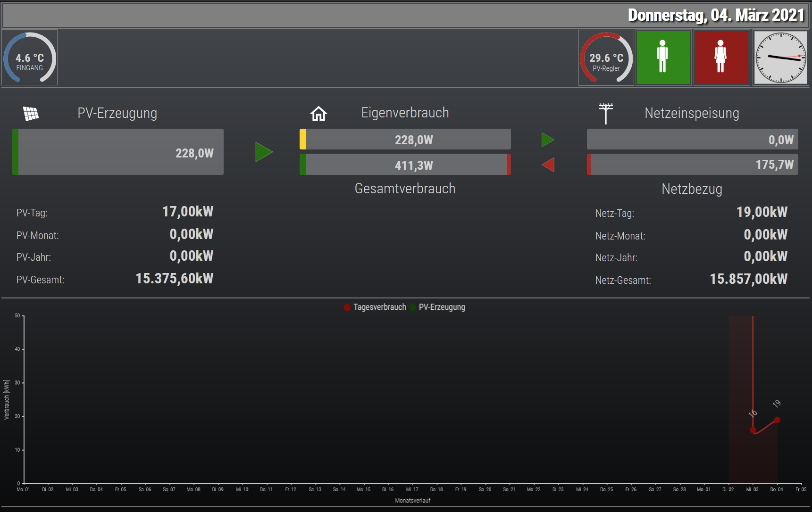Toggle PV-Erzeugung series in chart legend

tap(437, 307)
